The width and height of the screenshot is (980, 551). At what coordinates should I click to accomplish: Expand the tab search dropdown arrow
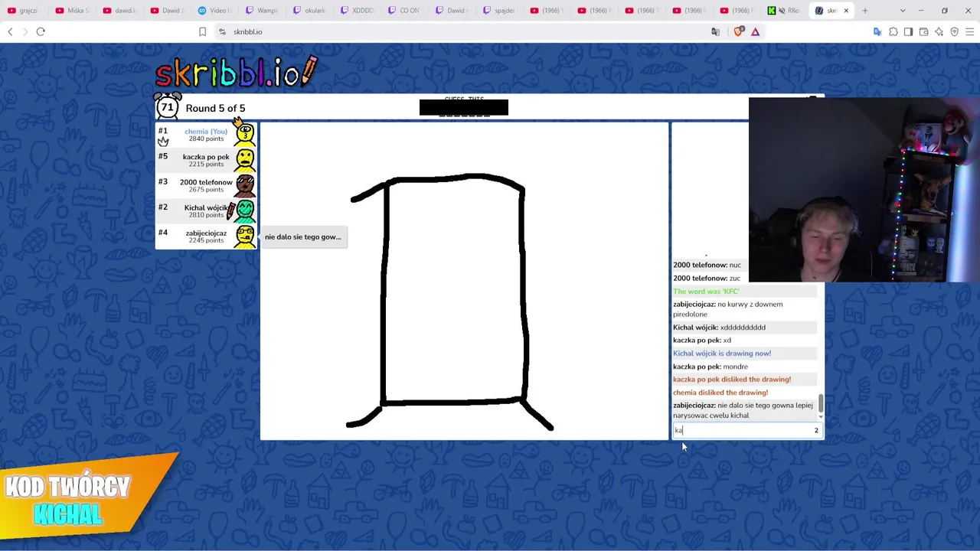(x=903, y=11)
